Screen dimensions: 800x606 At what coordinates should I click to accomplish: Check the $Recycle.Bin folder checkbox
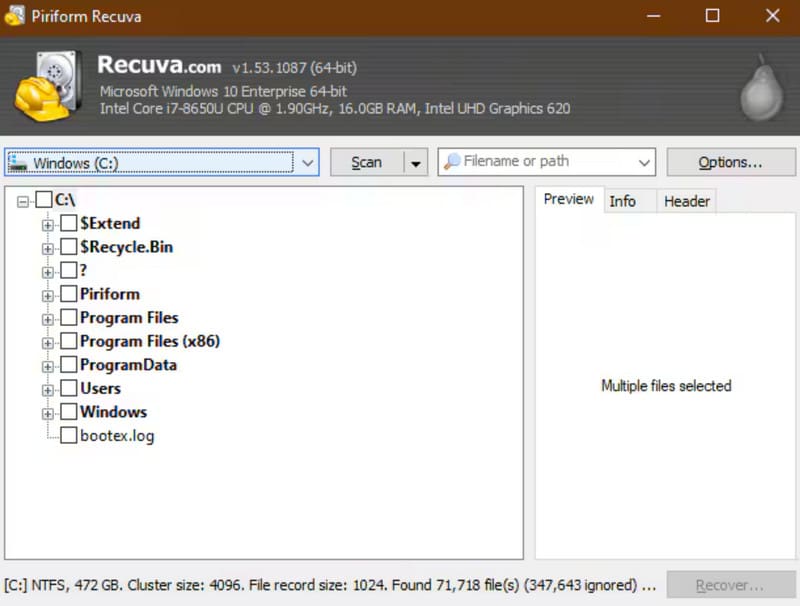69,246
